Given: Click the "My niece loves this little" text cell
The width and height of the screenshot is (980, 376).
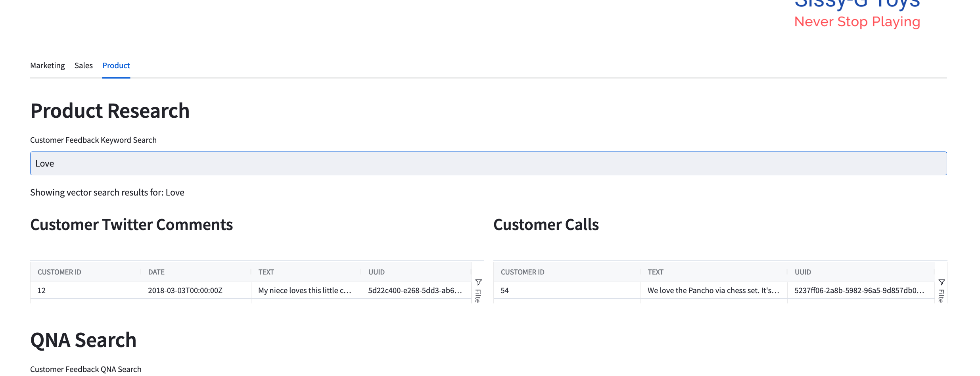Looking at the screenshot, I should coord(305,290).
